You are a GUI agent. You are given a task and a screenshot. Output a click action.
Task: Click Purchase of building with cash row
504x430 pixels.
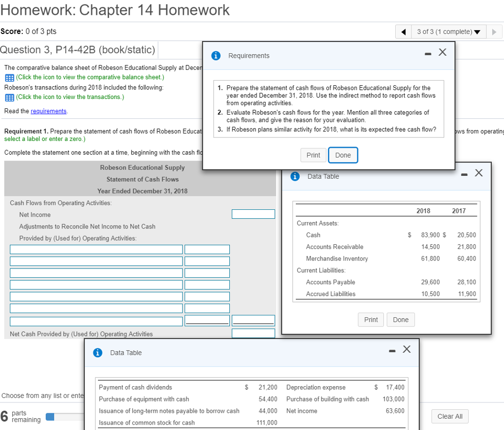(345, 399)
